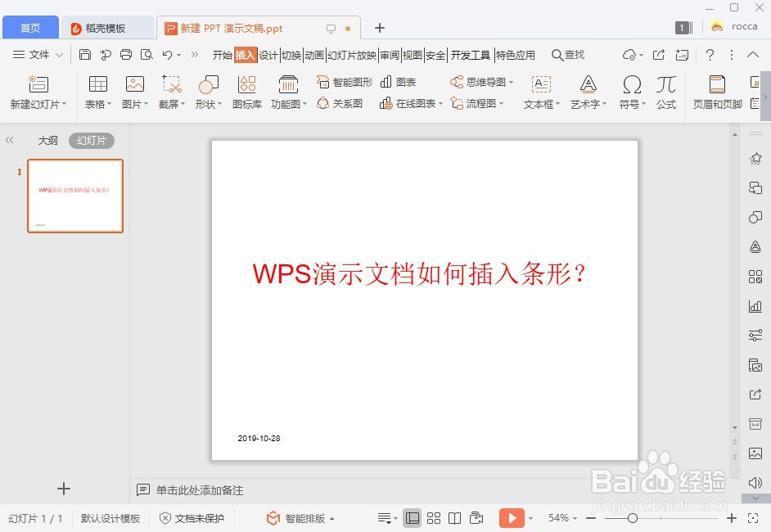Open the 设计 ribbon tab
Viewport: 771px width, 532px height.
click(x=268, y=55)
